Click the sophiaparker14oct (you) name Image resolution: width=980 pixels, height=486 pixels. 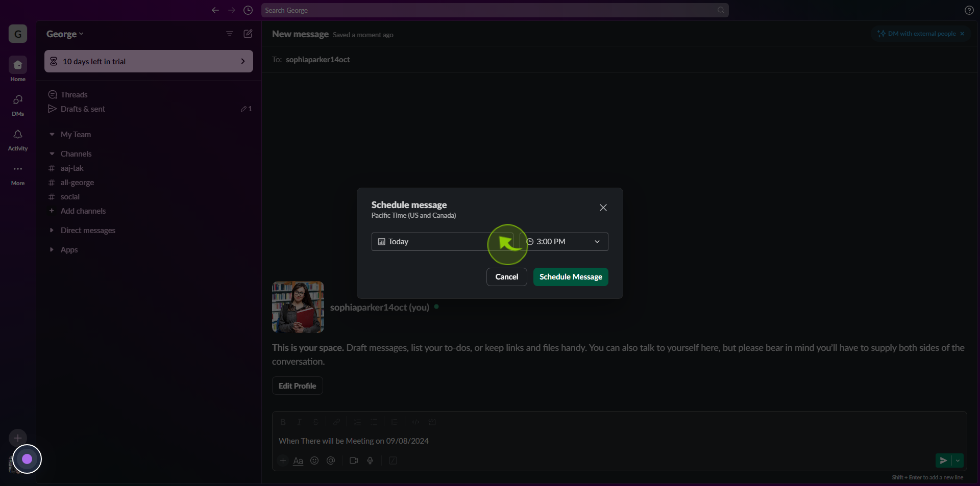[x=379, y=308]
